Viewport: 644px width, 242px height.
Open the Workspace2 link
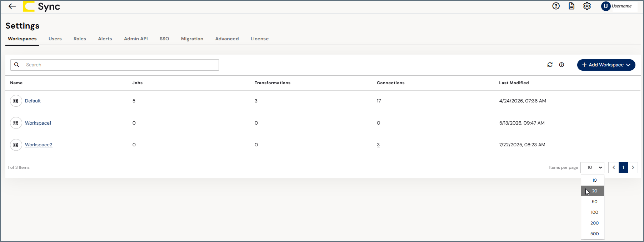click(39, 145)
